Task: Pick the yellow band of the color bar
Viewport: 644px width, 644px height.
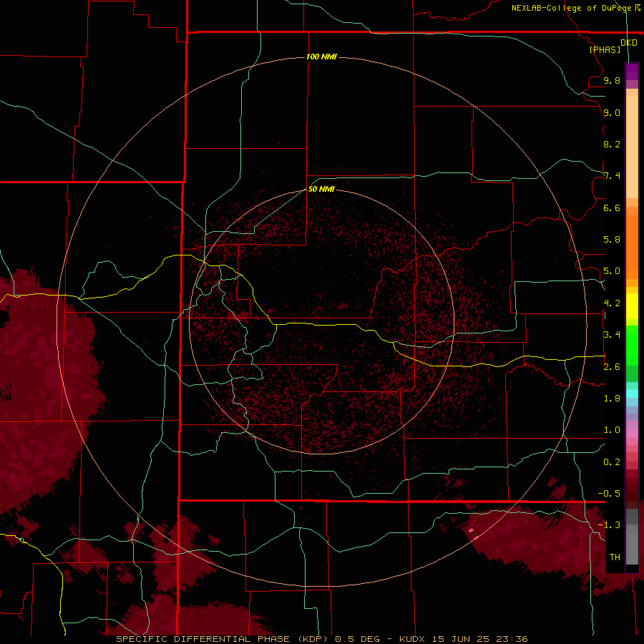Action: [x=632, y=306]
